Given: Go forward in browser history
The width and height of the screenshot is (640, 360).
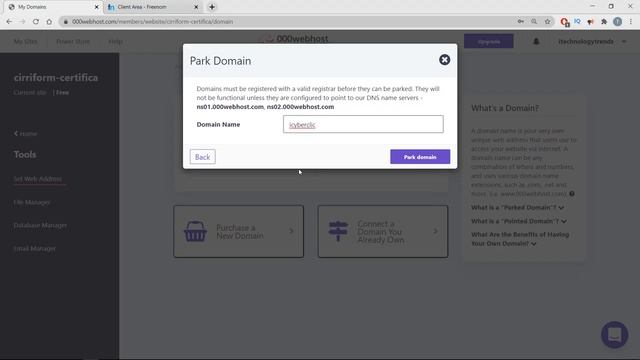Looking at the screenshot, I should point(22,22).
